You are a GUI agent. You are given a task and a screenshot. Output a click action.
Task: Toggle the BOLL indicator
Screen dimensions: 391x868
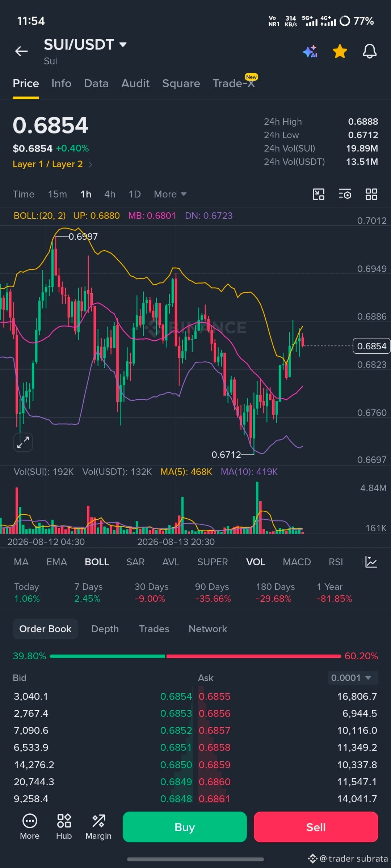[97, 562]
